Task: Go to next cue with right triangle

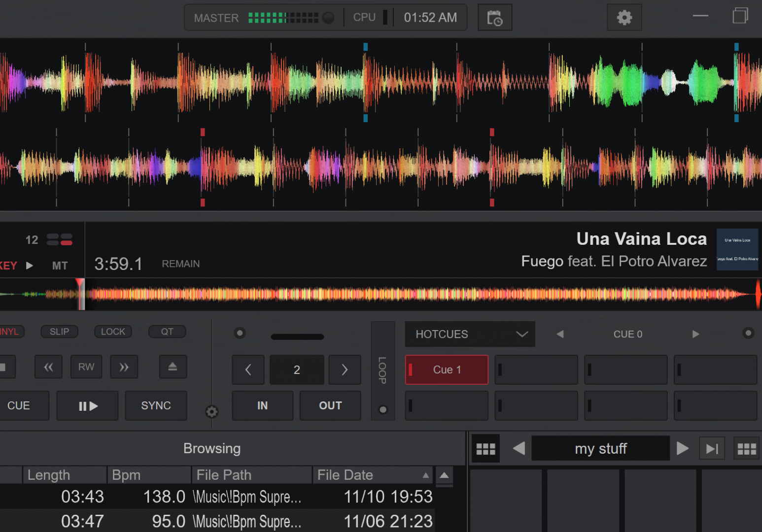Action: point(695,334)
